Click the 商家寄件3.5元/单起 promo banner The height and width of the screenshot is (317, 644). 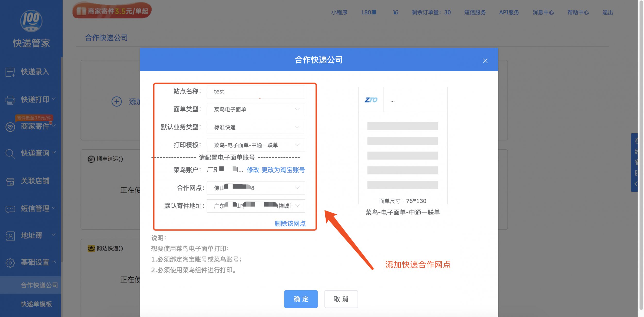pyautogui.click(x=112, y=11)
